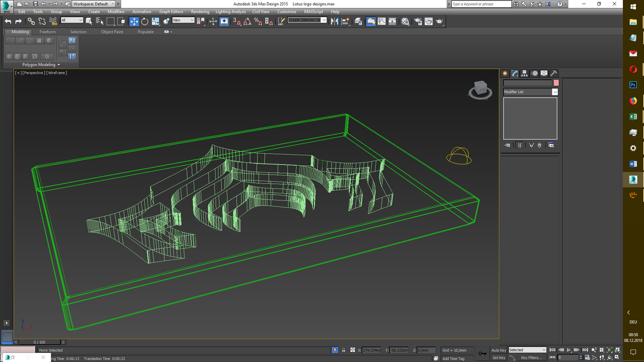Screen dimensions: 644x362
Task: Open the key filter 'Selected' dropdown
Action: [x=527, y=350]
